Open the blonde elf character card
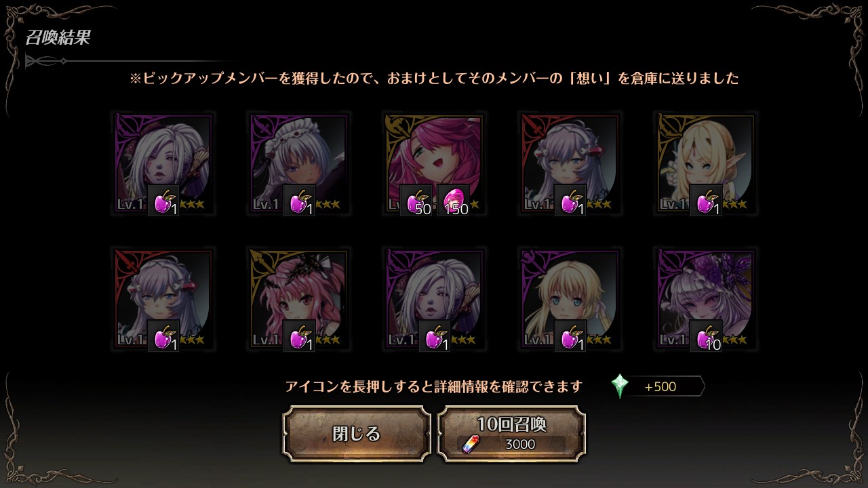Image resolution: width=868 pixels, height=488 pixels. click(x=705, y=163)
